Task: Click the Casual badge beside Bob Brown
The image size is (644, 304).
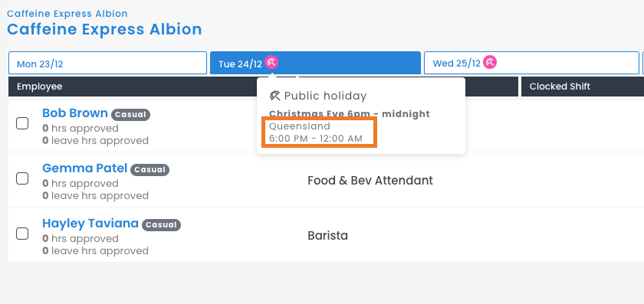Action: pos(130,114)
